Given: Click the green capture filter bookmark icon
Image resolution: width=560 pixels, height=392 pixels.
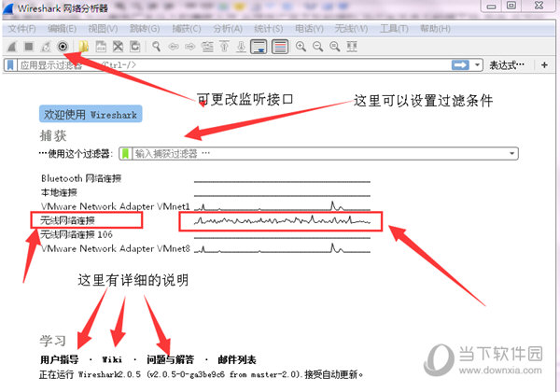Looking at the screenshot, I should coord(125,153).
